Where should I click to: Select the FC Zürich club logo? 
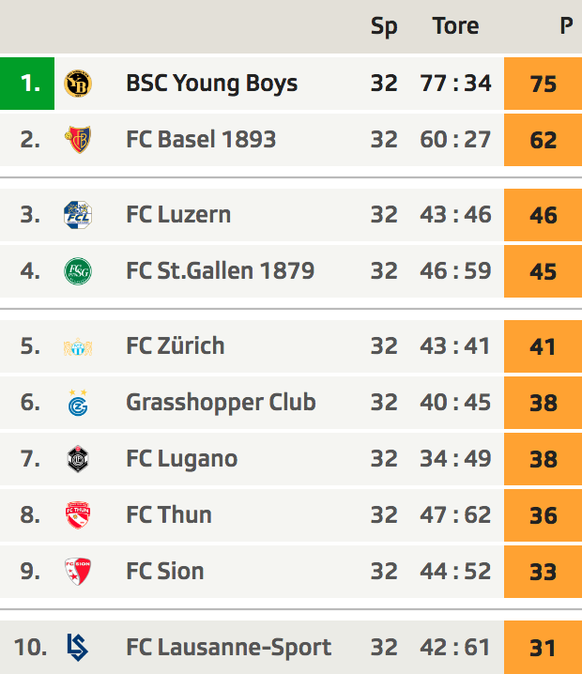coord(78,347)
